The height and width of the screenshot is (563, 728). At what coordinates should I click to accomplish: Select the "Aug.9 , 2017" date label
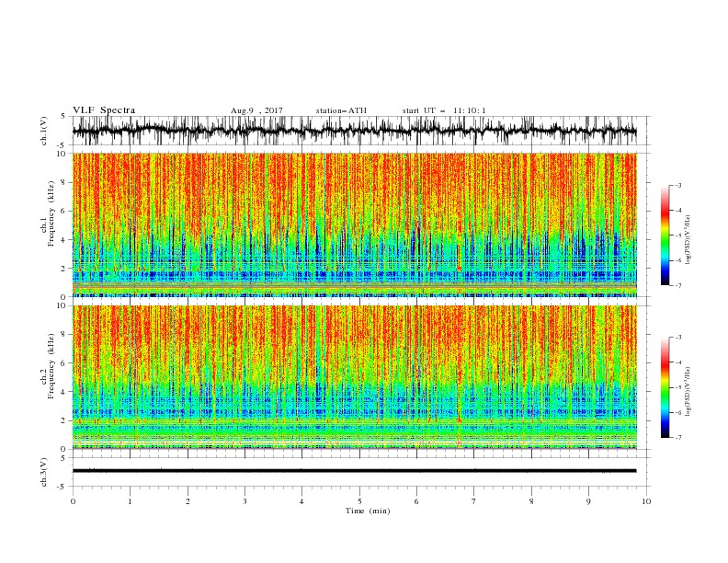tap(256, 110)
